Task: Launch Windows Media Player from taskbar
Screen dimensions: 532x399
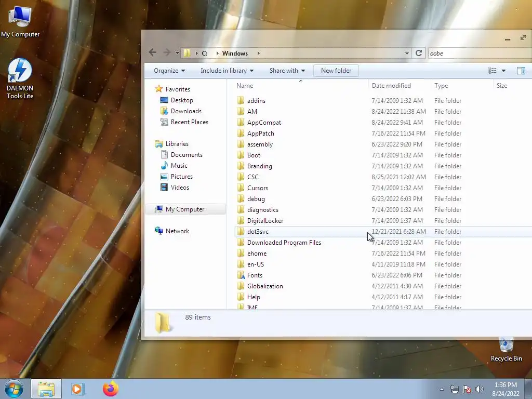Action: click(78, 389)
